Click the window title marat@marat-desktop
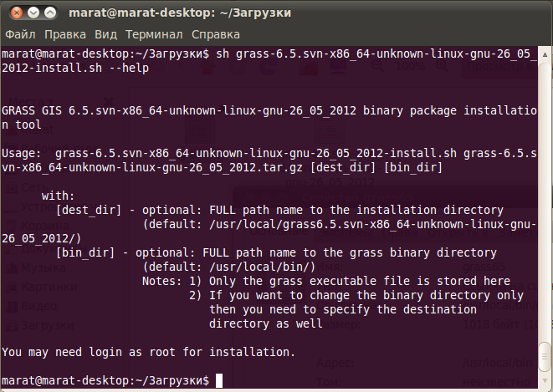Image resolution: width=553 pixels, height=392 pixels. coord(180,13)
